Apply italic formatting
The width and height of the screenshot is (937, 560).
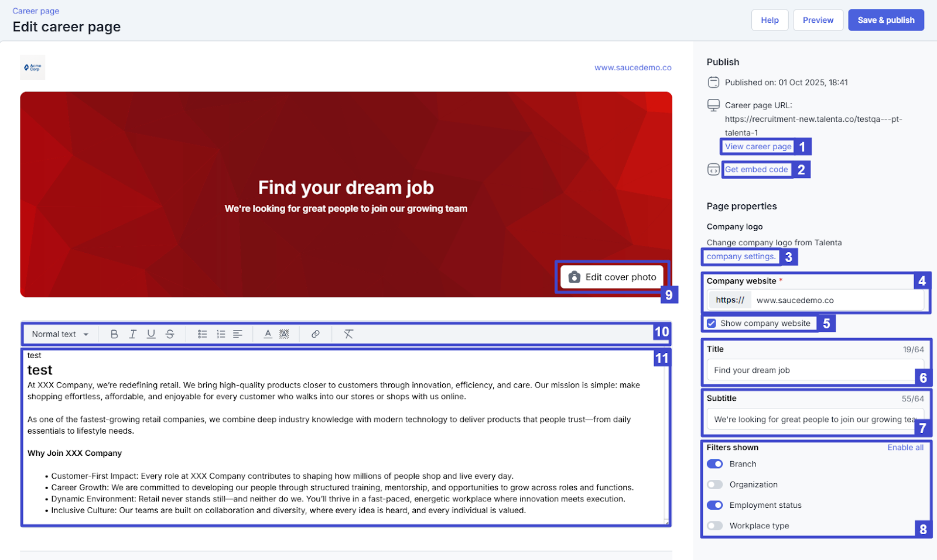[133, 334]
